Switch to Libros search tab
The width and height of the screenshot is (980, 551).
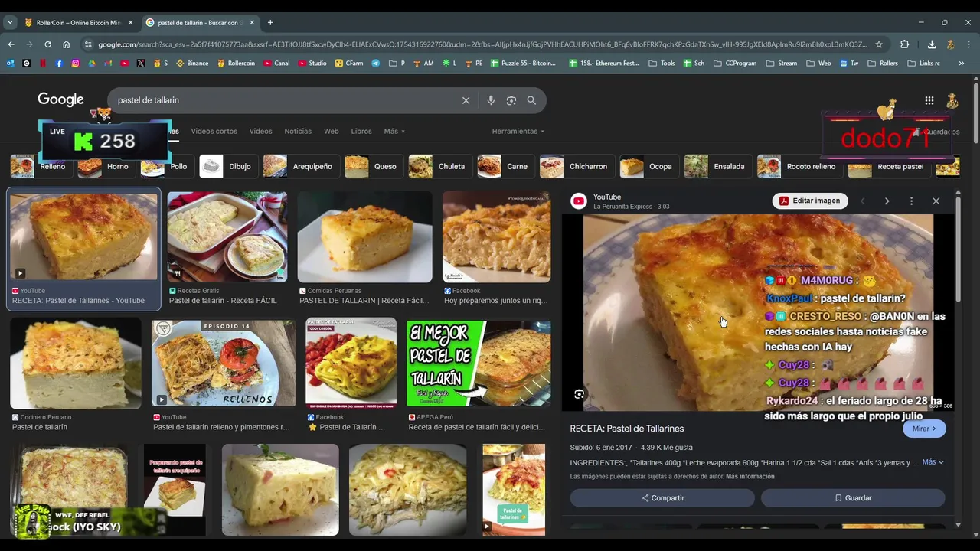coord(361,132)
